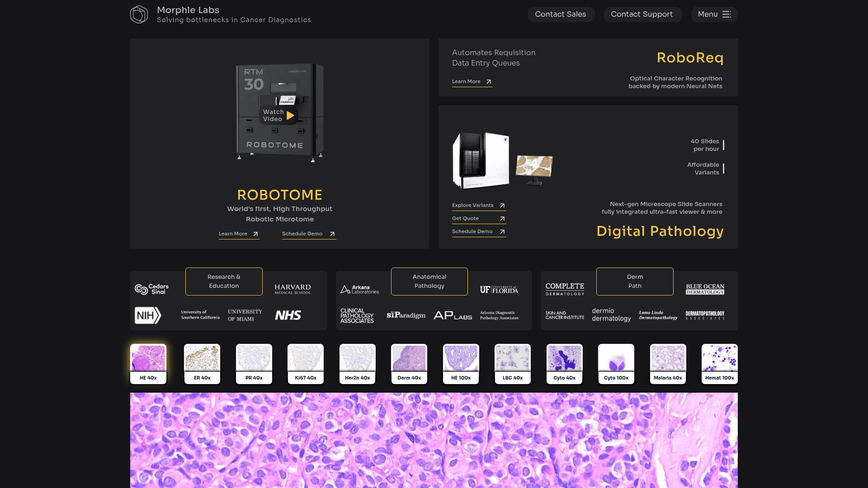Click the 40 Slides per hour label
868x488 pixels.
click(x=705, y=145)
